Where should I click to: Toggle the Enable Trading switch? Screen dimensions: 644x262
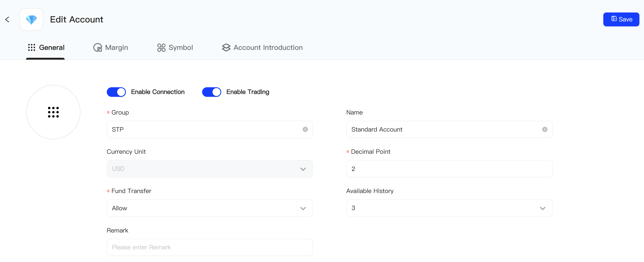[211, 92]
